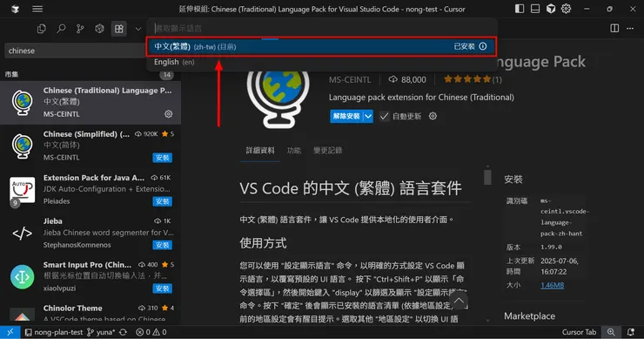The width and height of the screenshot is (644, 339).
Task: Install Smart Input Pro extension
Action: coord(162,288)
